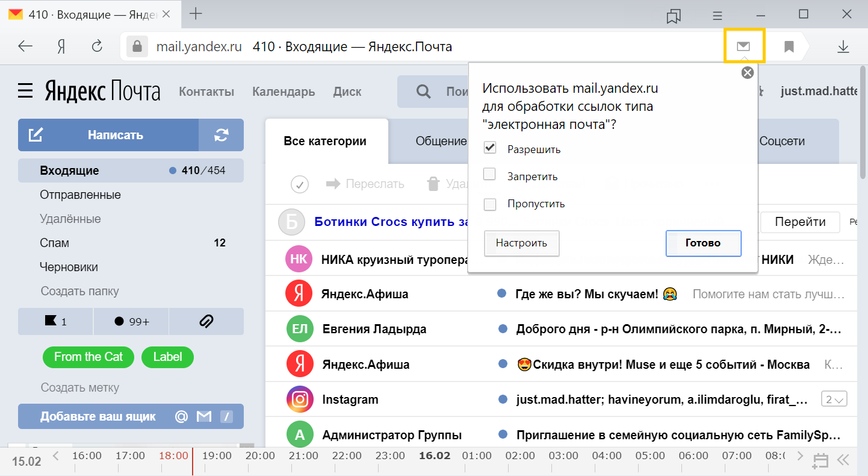This screenshot has height=476, width=868.
Task: Open browser downloads arrow icon
Action: point(843,46)
